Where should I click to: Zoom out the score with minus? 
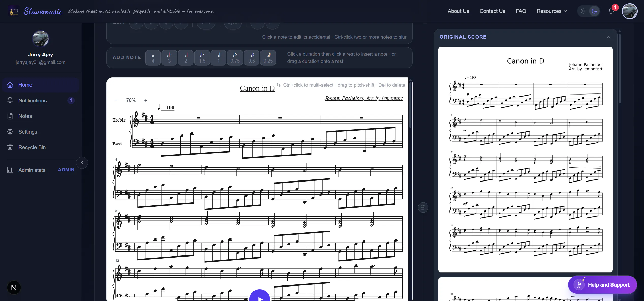click(x=116, y=100)
